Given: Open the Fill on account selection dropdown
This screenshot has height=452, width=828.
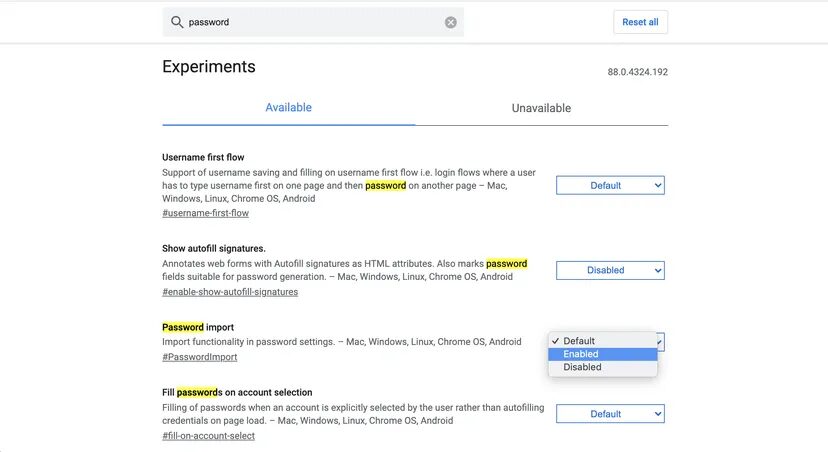Looking at the screenshot, I should 610,414.
